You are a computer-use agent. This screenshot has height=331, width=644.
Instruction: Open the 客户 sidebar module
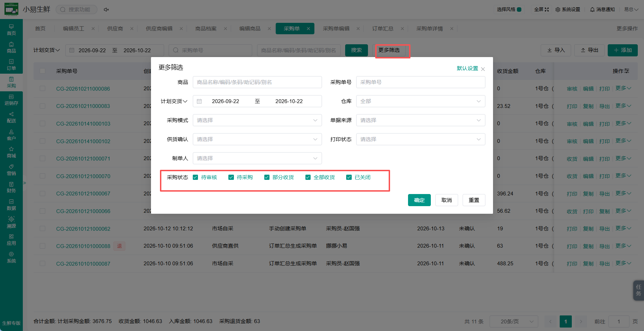(11, 135)
